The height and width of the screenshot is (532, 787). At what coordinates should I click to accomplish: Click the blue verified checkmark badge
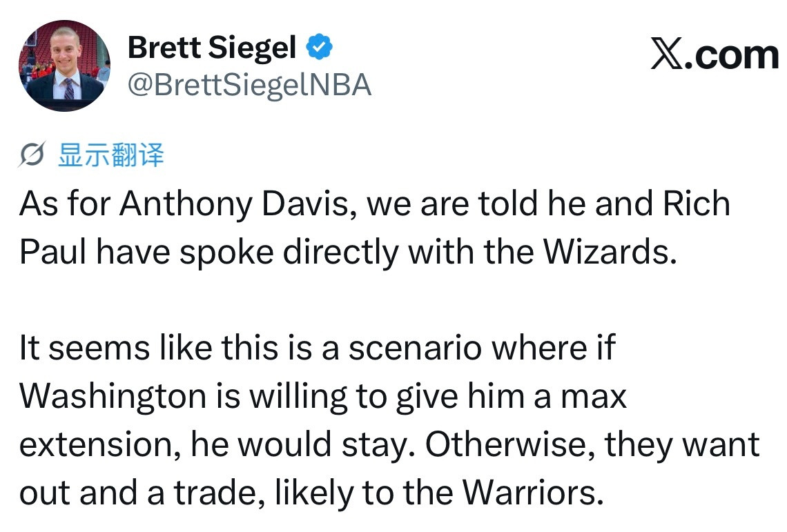(x=319, y=47)
